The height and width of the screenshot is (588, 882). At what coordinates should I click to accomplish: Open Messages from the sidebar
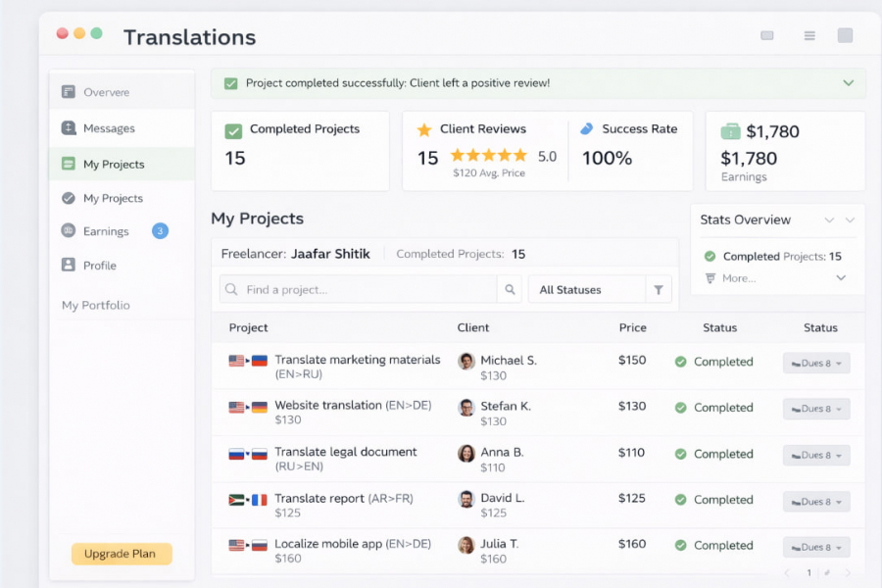click(109, 128)
